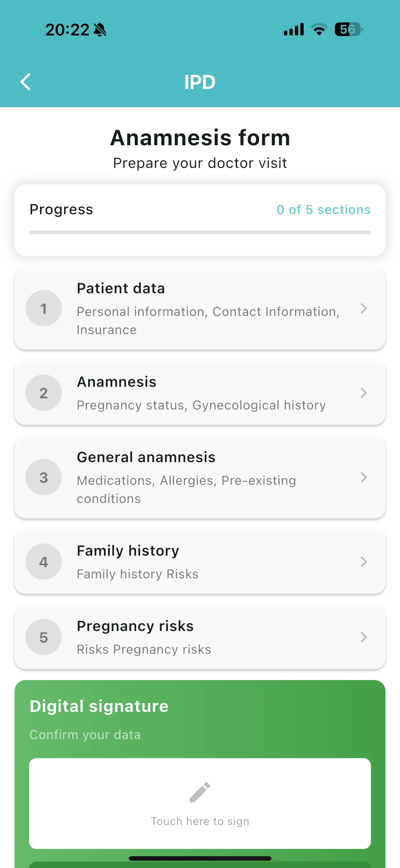Image resolution: width=400 pixels, height=868 pixels.
Task: Click the General anamnesis title
Action: click(146, 457)
